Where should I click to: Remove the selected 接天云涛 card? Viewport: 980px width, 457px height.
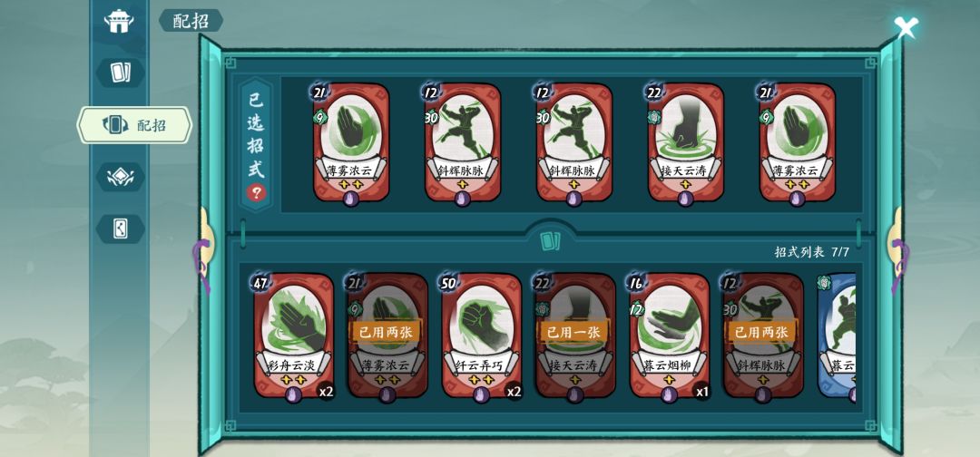tap(686, 142)
